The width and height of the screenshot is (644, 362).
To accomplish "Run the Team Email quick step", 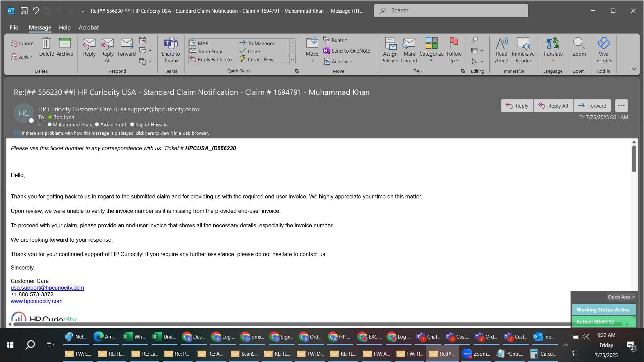I will 207,51.
